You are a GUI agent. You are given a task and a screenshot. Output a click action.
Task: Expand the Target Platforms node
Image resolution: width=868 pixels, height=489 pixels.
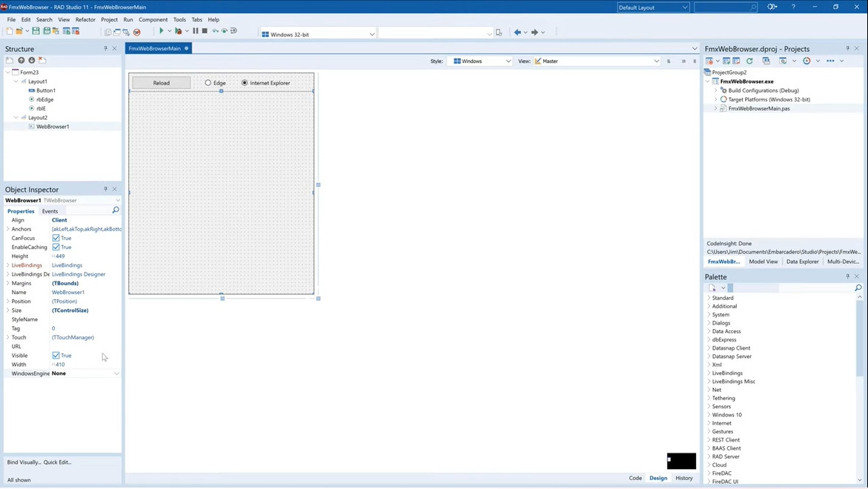pos(716,99)
